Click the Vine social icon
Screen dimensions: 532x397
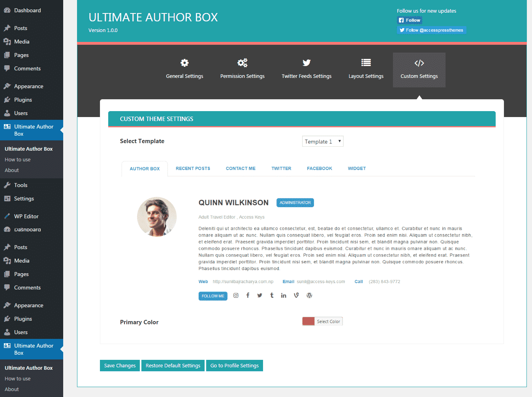click(296, 295)
